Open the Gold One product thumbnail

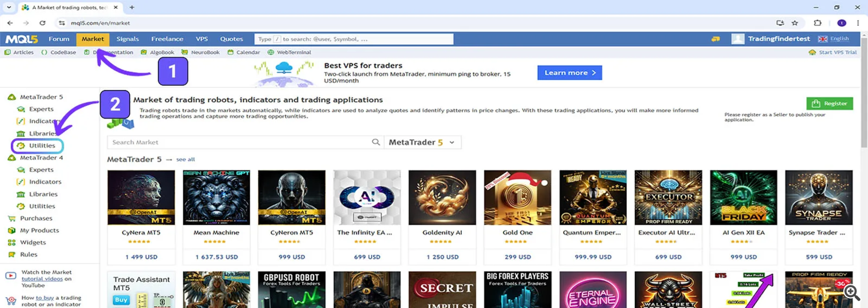tap(517, 197)
